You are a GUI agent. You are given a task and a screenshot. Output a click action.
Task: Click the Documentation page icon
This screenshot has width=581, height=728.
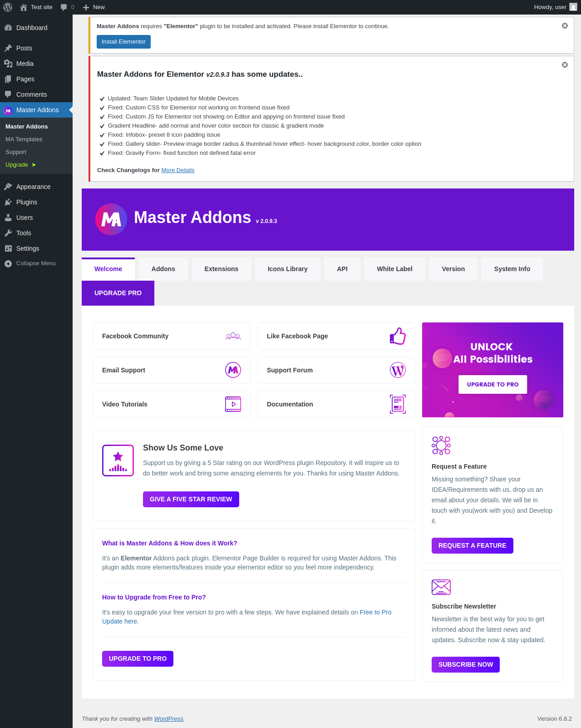pyautogui.click(x=398, y=404)
